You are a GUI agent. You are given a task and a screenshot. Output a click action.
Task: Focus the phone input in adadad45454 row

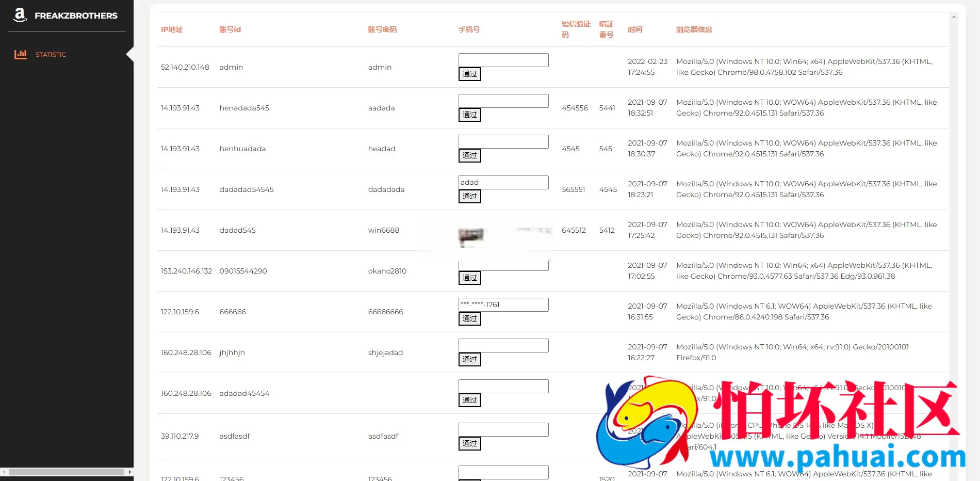click(503, 386)
